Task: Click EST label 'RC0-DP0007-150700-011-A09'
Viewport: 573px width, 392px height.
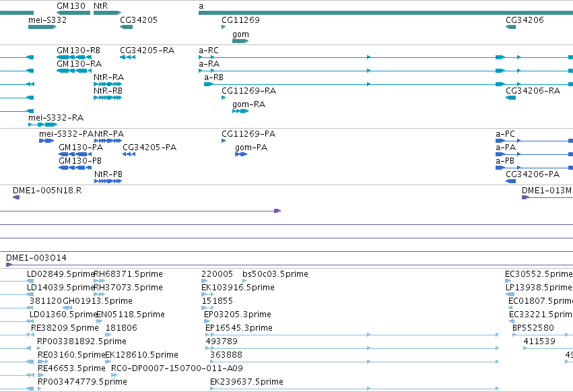Action: point(177,368)
